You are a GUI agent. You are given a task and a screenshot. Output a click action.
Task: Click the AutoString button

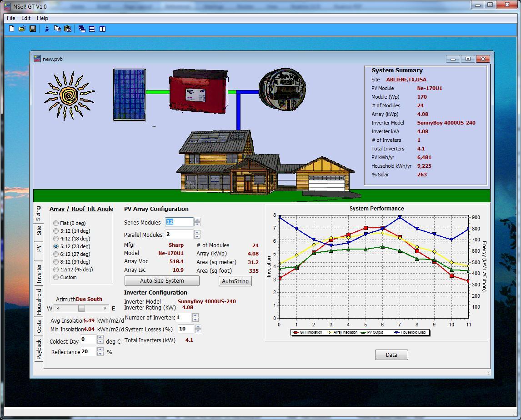(235, 281)
